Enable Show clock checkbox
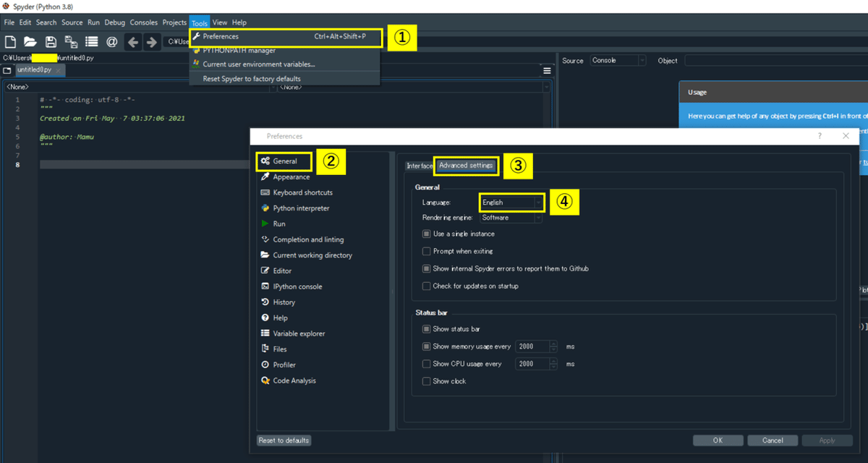868x463 pixels. [426, 381]
